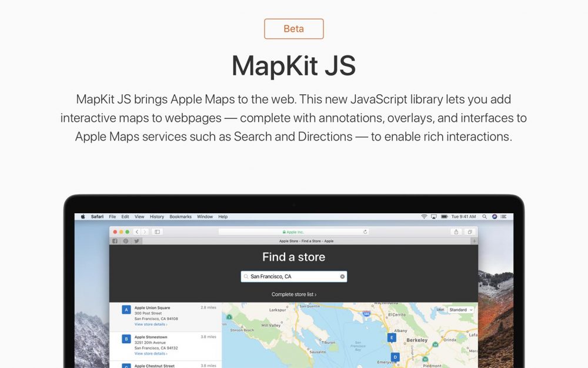Toggle the Safari sidebar button
This screenshot has width=588, height=368.
[x=157, y=232]
